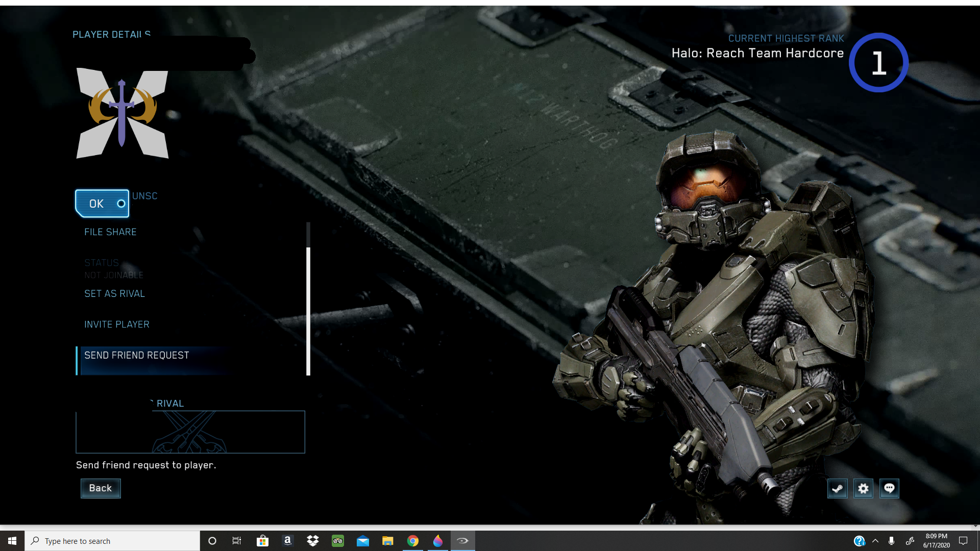
Task: Choose INVITE PLAYER from the list
Action: coord(117,324)
